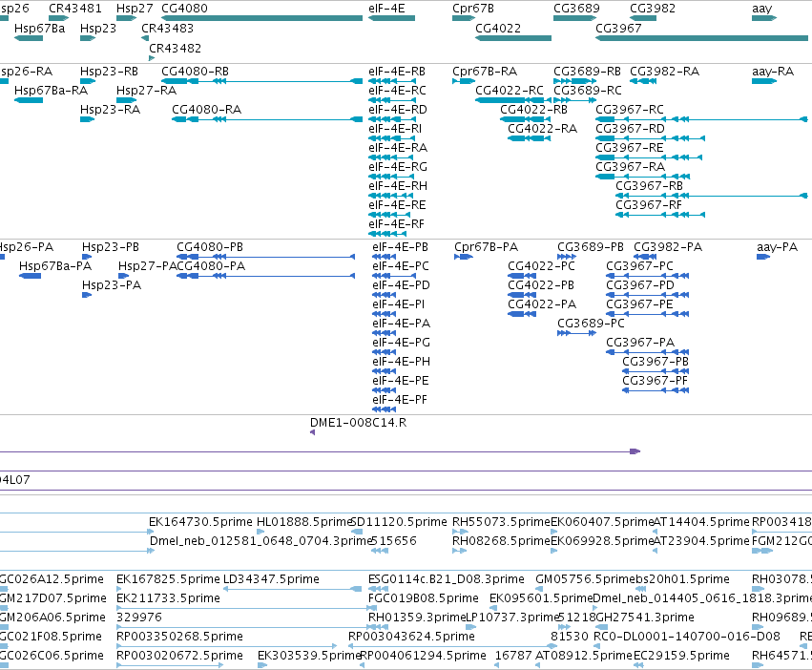Select the Cpr67B gene feature
812x670 pixels.
pyautogui.click(x=463, y=18)
